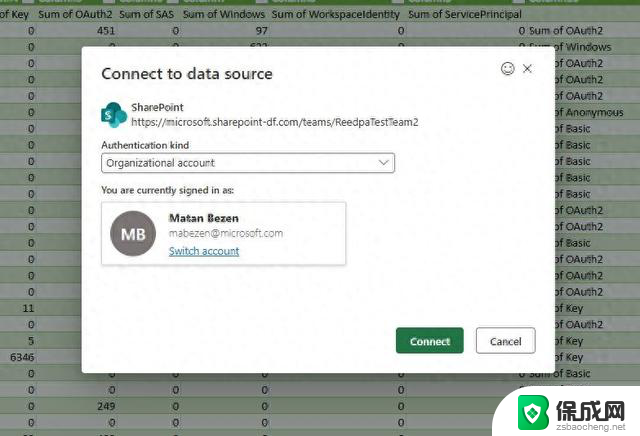This screenshot has width=640, height=436.
Task: Click the cell with value 11
Action: (28, 308)
